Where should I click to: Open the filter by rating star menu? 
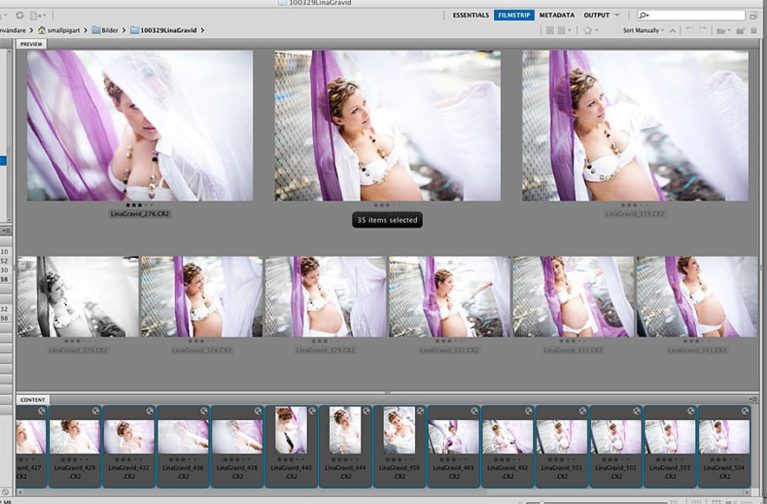tap(590, 31)
